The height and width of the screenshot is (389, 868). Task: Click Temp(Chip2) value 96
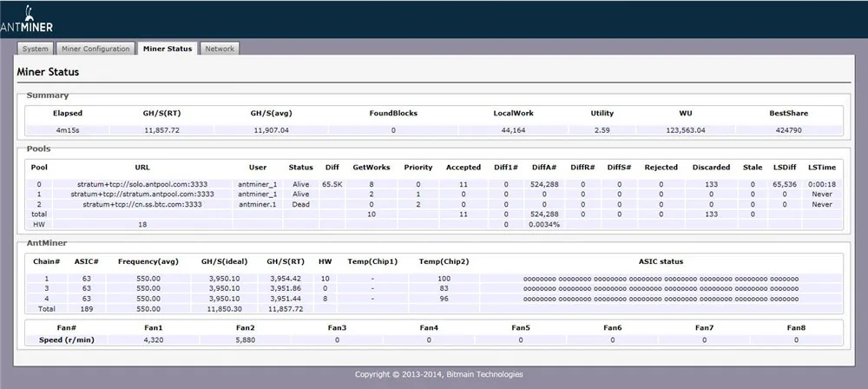[444, 299]
